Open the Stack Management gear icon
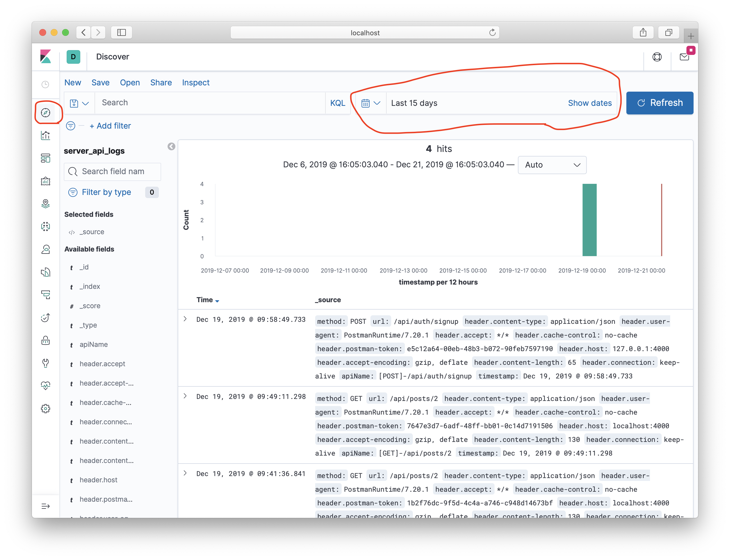This screenshot has height=560, width=730. pos(46,408)
